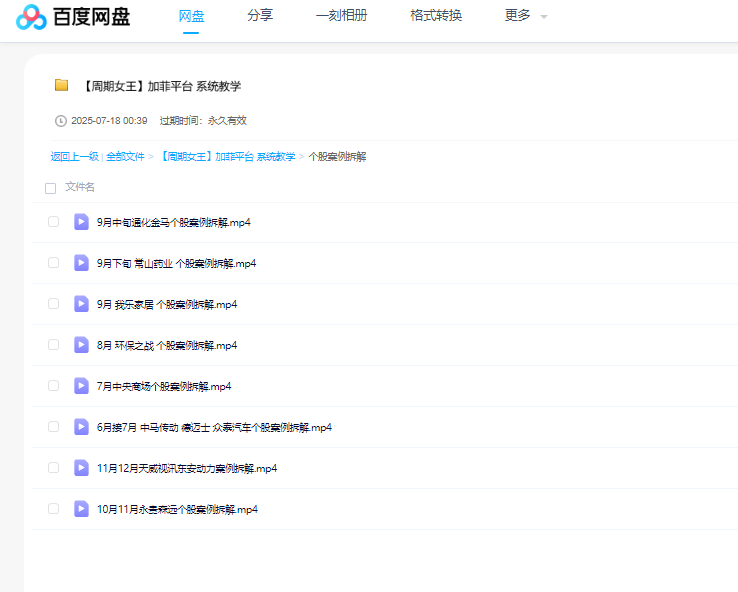Open the 格式转换 tab

click(436, 16)
